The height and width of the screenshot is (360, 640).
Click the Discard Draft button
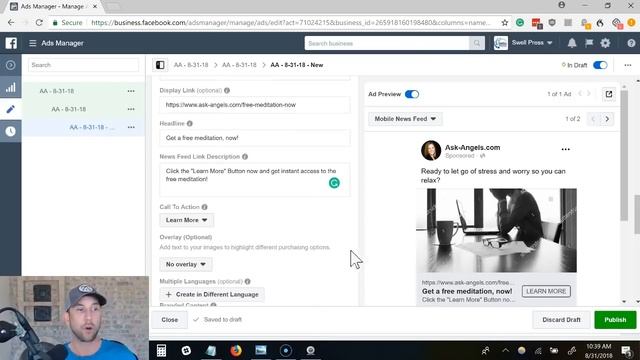point(561,320)
